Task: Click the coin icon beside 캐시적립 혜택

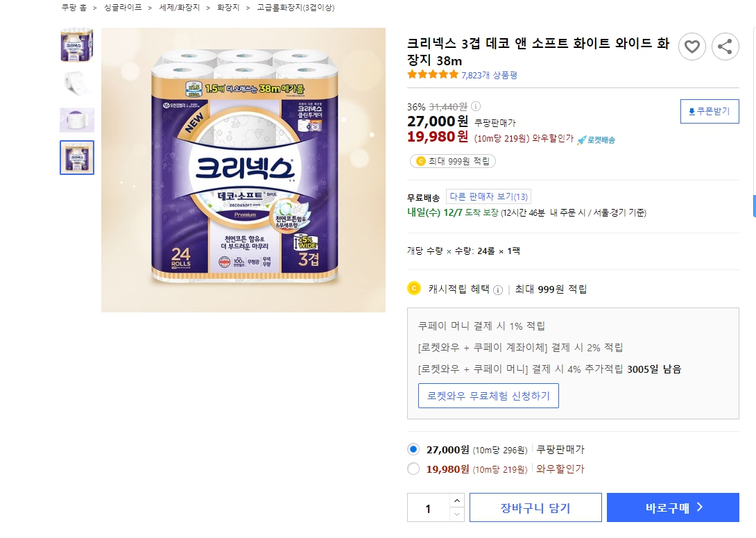Action: pyautogui.click(x=413, y=289)
